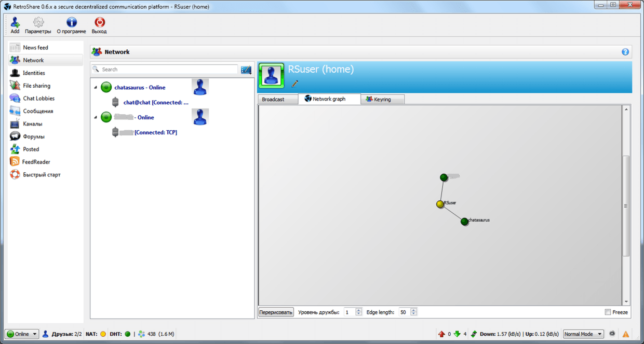
Task: Click the friends Search input field
Action: [x=166, y=70]
